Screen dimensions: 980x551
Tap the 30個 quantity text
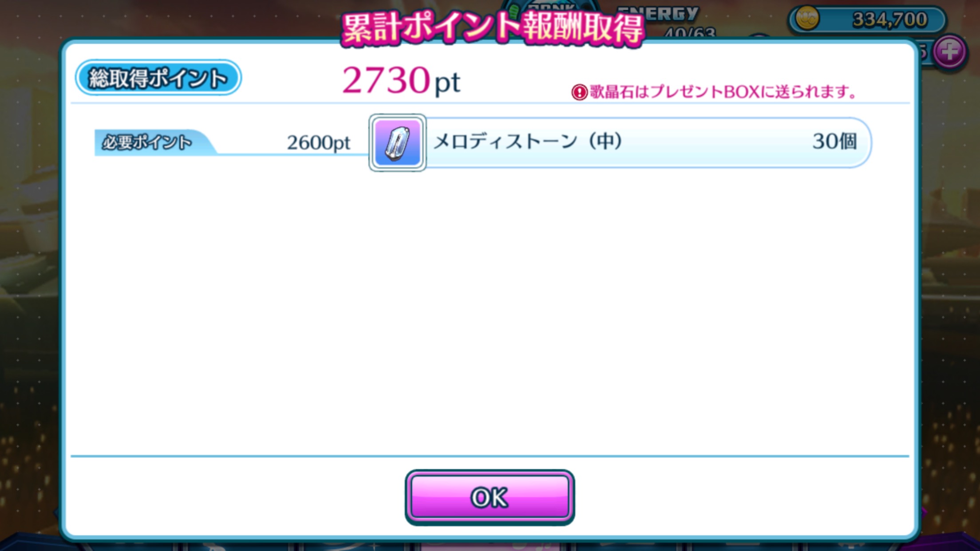[834, 142]
